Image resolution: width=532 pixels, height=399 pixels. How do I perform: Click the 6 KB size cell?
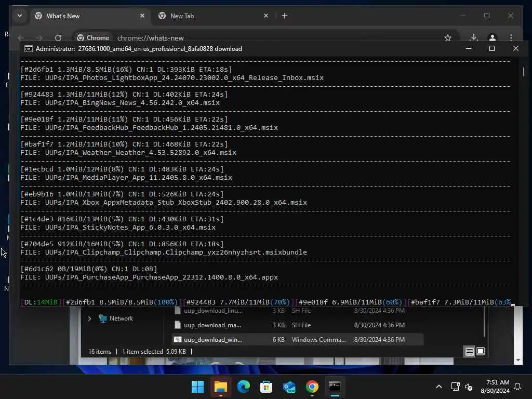tap(278, 340)
